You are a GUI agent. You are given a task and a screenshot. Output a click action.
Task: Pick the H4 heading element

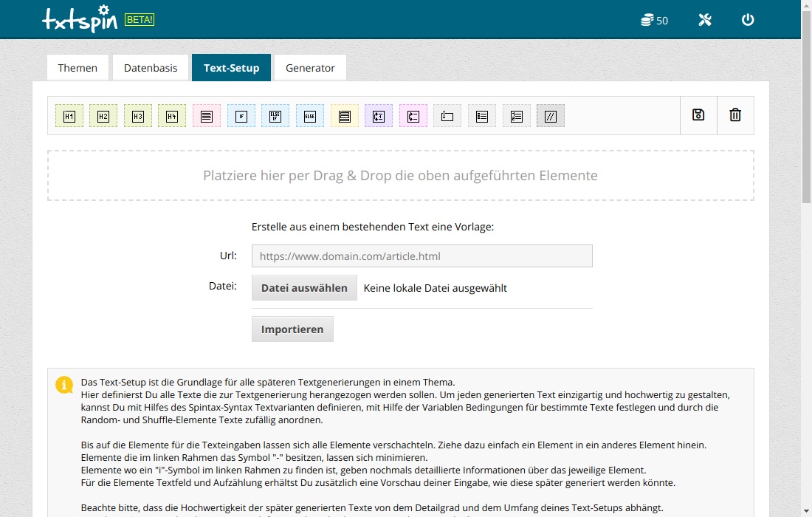(x=172, y=116)
